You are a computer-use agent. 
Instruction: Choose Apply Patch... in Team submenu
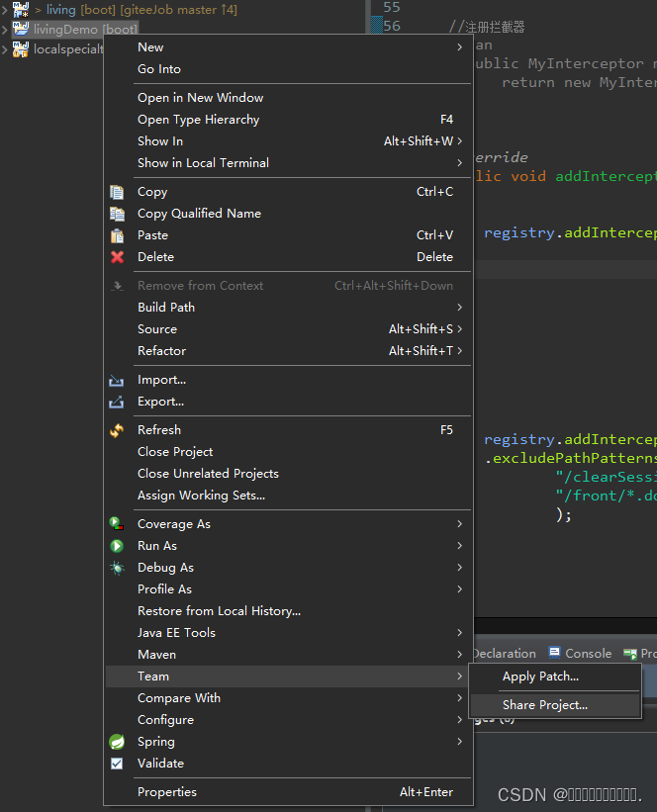pyautogui.click(x=555, y=677)
